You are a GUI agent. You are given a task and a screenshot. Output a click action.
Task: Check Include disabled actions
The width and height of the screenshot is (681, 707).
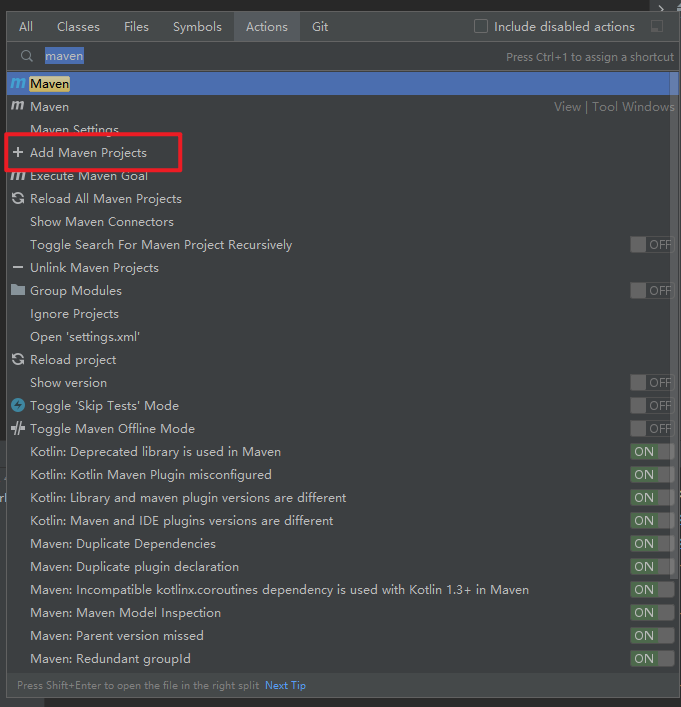(481, 26)
